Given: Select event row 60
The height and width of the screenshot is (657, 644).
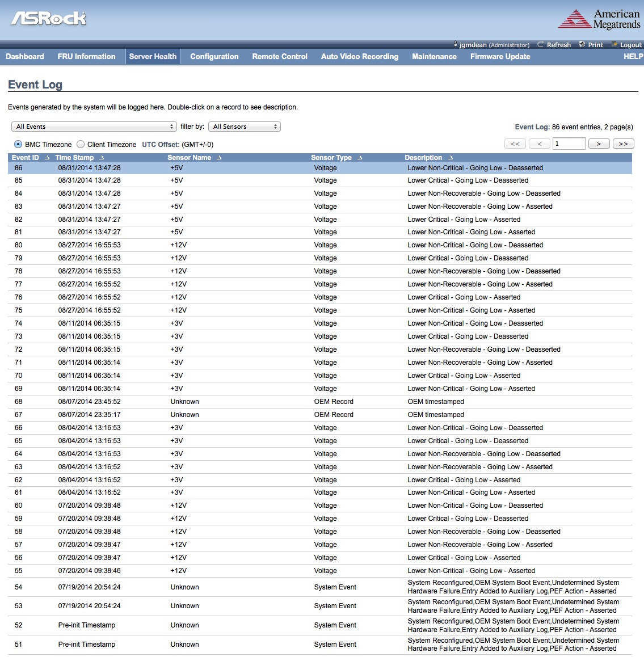Looking at the screenshot, I should (x=319, y=506).
